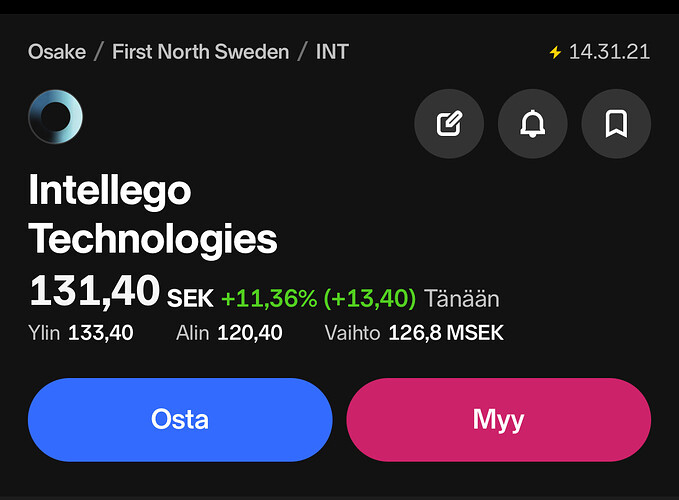679x500 pixels.
Task: Go to First North Sweden breadcrumb
Action: pos(200,51)
